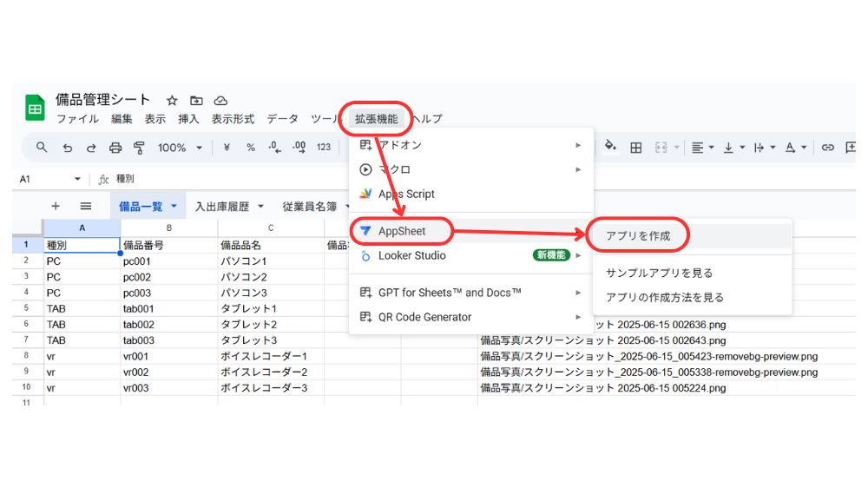Screen dimensions: 868x488
Task: Select cell containing pc002
Action: [169, 277]
